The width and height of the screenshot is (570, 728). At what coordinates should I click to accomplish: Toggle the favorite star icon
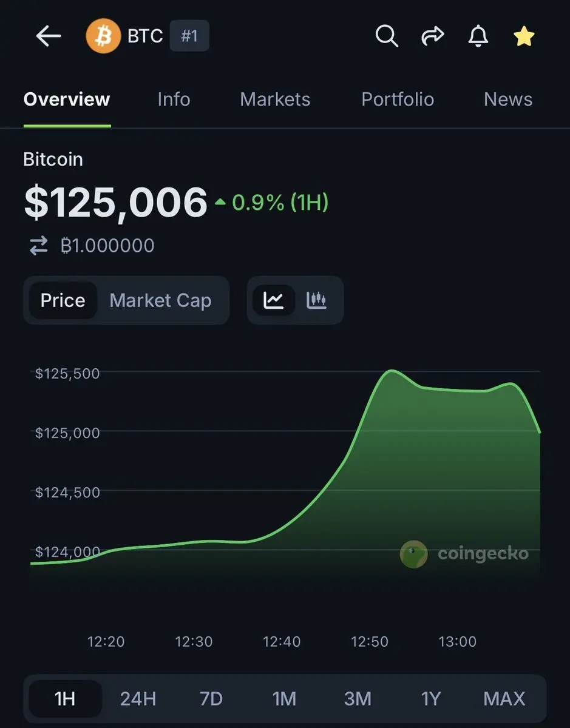[524, 36]
